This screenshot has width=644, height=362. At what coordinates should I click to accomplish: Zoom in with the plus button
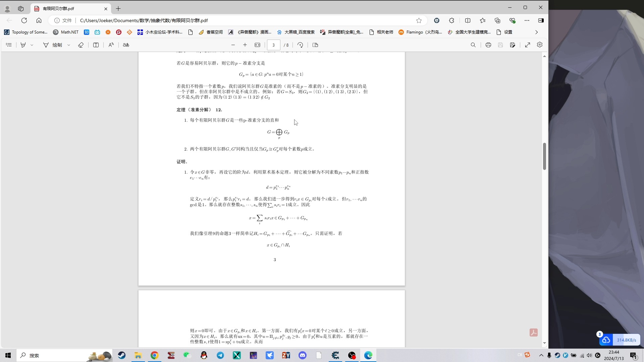point(245,45)
